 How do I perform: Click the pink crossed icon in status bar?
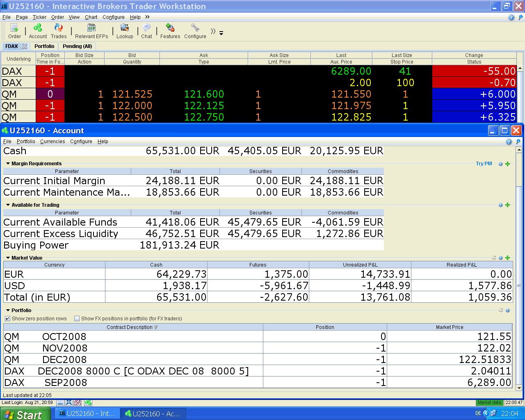click(78, 403)
